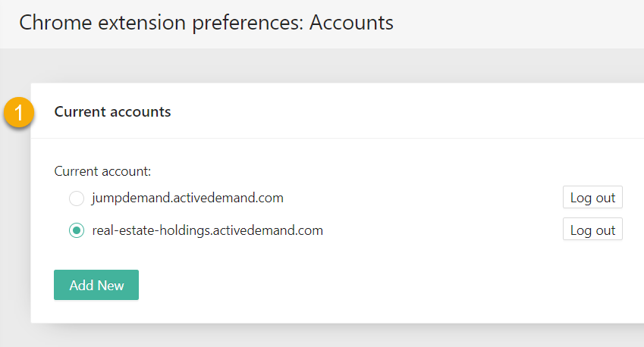Click the "Chrome extension preferences" title text
Viewport: 644px width, 347px height.
[161, 23]
